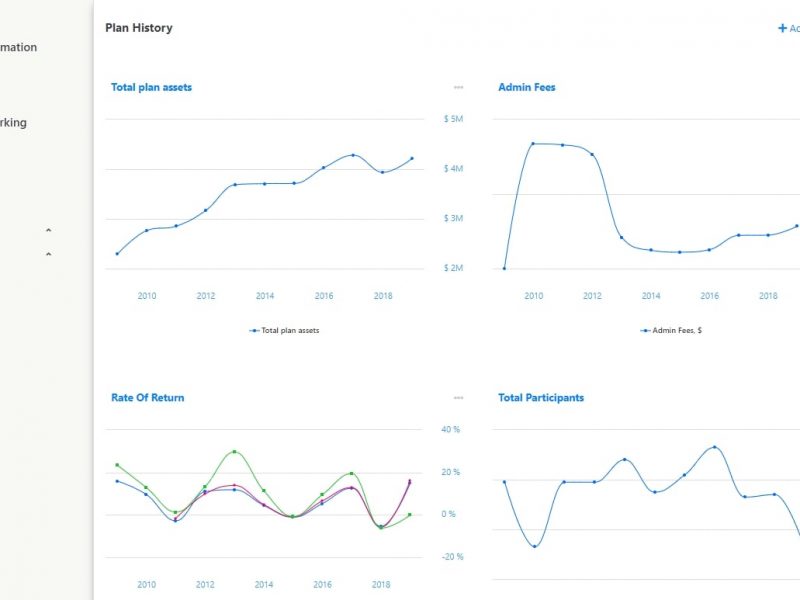Collapse the upper sidebar chevron section

click(48, 231)
